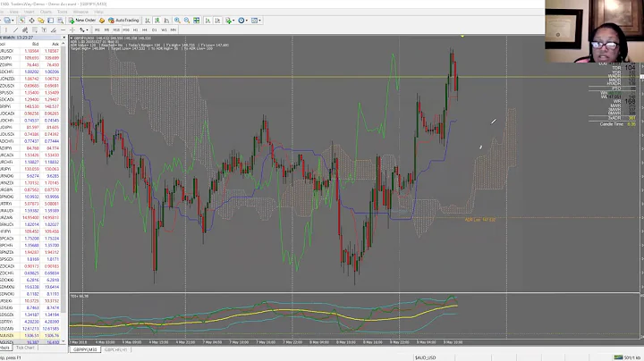Select the text drawing tool
The height and width of the screenshot is (361, 644).
click(44, 30)
